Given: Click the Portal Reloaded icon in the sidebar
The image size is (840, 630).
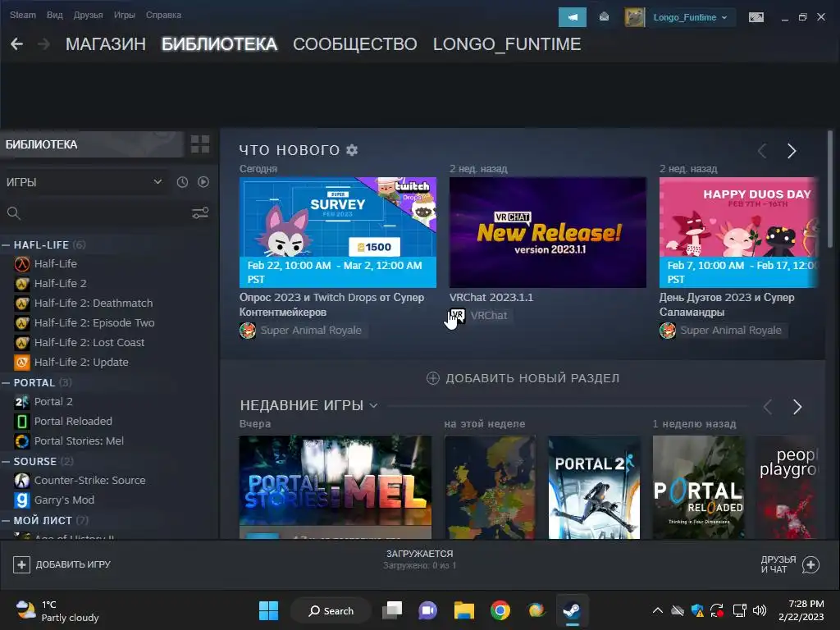Looking at the screenshot, I should pyautogui.click(x=22, y=422).
